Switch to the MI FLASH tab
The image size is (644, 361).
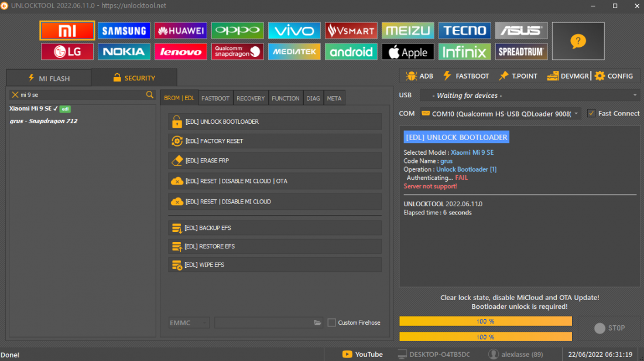click(49, 78)
